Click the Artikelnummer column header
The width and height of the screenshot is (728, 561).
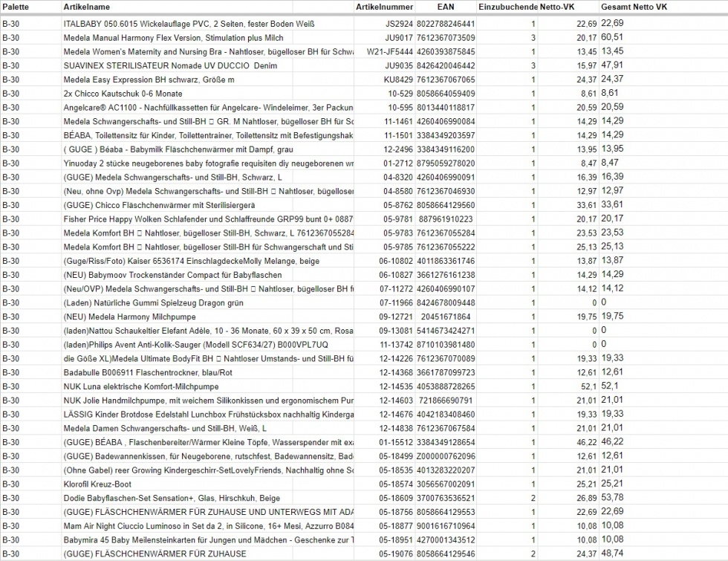point(385,7)
